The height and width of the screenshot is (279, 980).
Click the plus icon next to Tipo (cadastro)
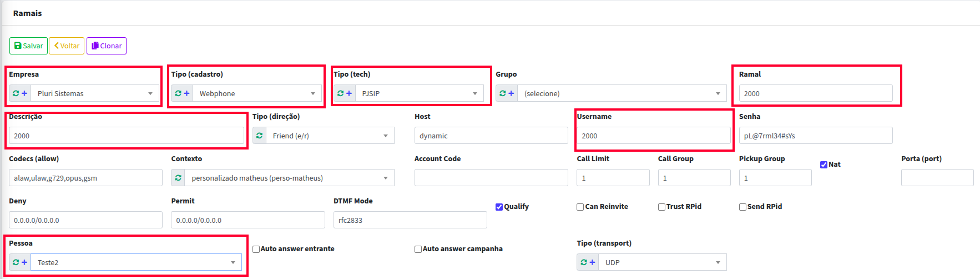tap(186, 93)
